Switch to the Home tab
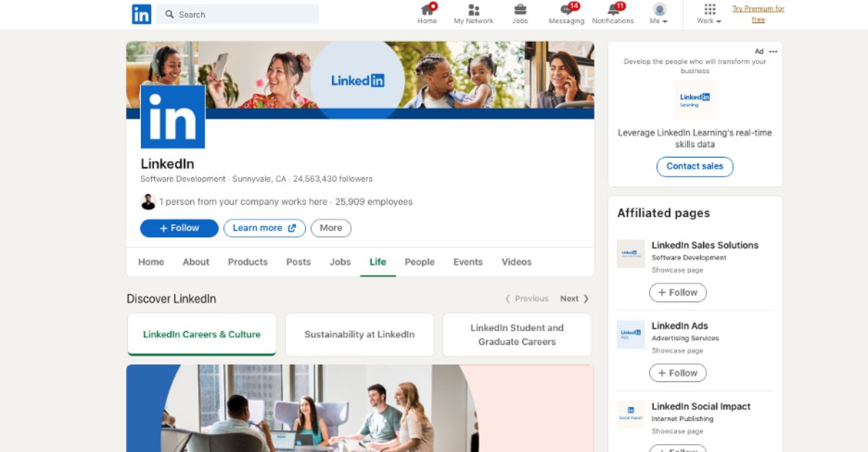 point(151,262)
